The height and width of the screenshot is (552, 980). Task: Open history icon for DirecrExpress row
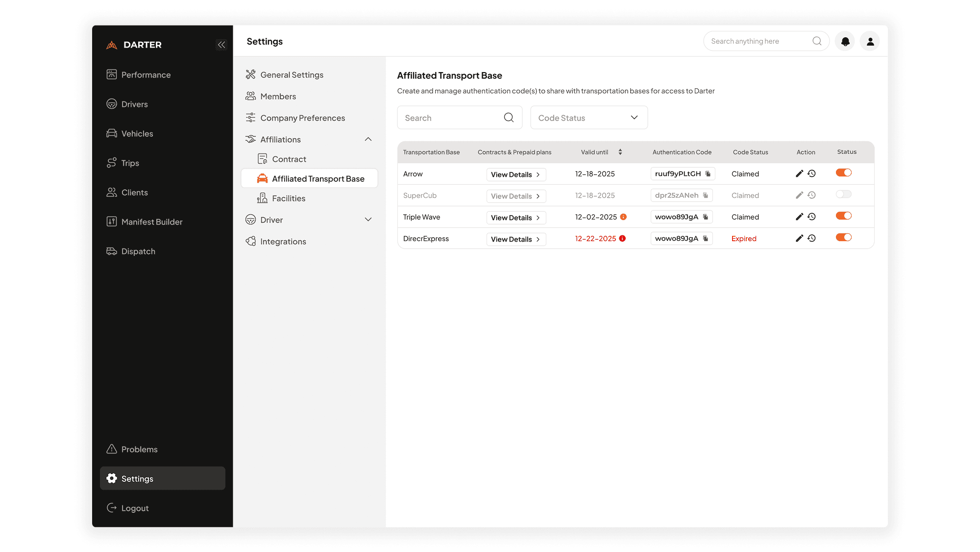[812, 238]
